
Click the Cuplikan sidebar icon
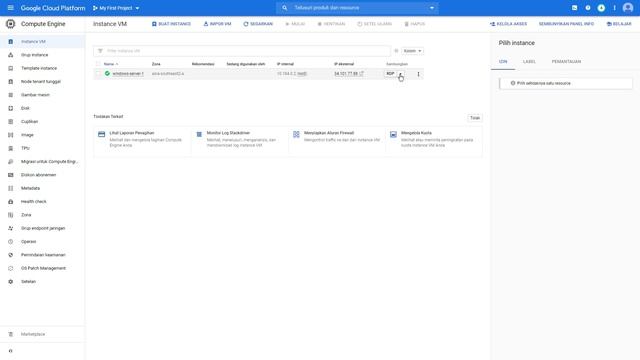coord(11,122)
